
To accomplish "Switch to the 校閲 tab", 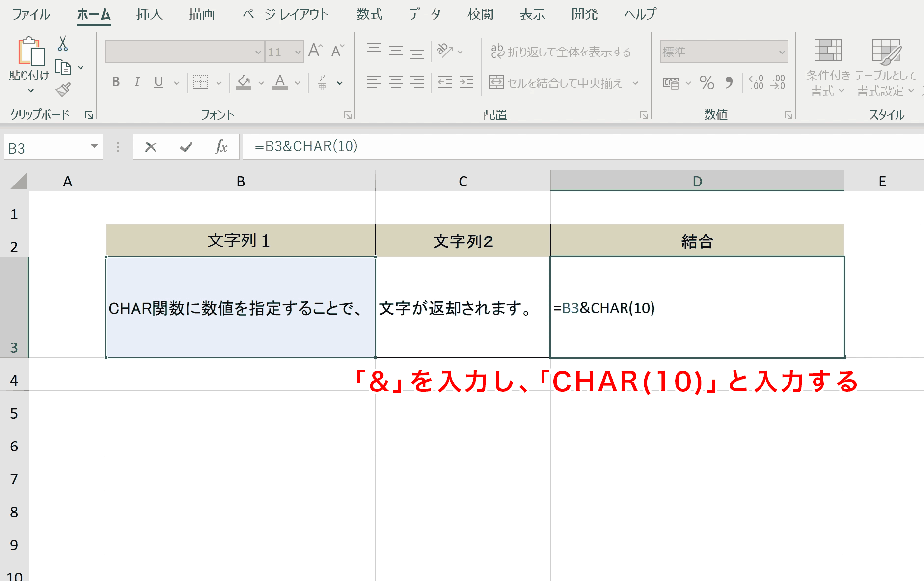I will pyautogui.click(x=481, y=14).
